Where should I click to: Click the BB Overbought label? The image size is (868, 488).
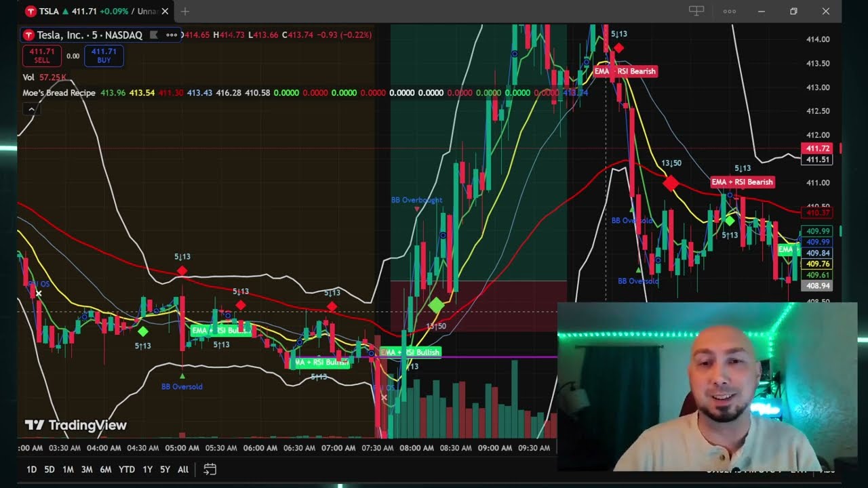click(x=416, y=200)
